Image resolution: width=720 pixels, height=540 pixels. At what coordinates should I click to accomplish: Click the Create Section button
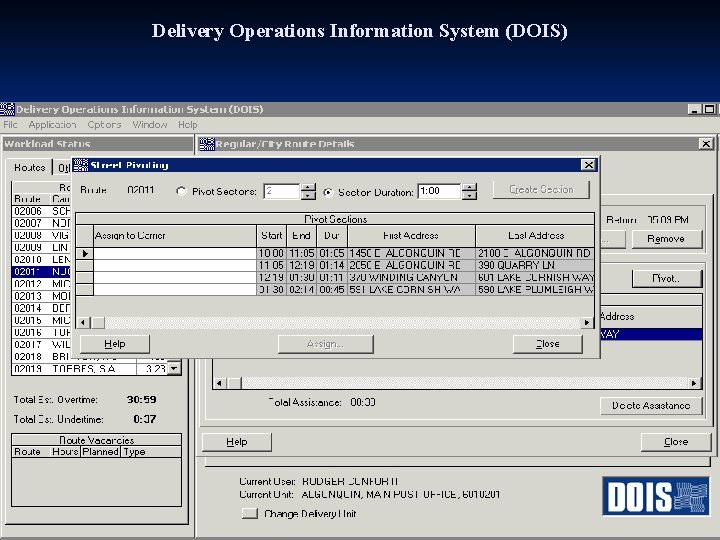click(541, 190)
